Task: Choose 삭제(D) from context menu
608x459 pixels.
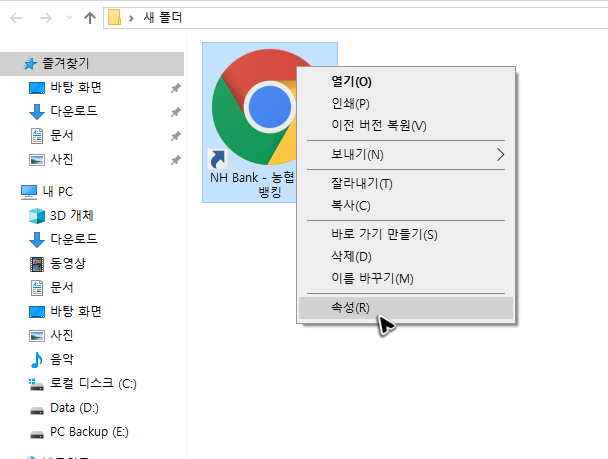Action: [x=351, y=256]
